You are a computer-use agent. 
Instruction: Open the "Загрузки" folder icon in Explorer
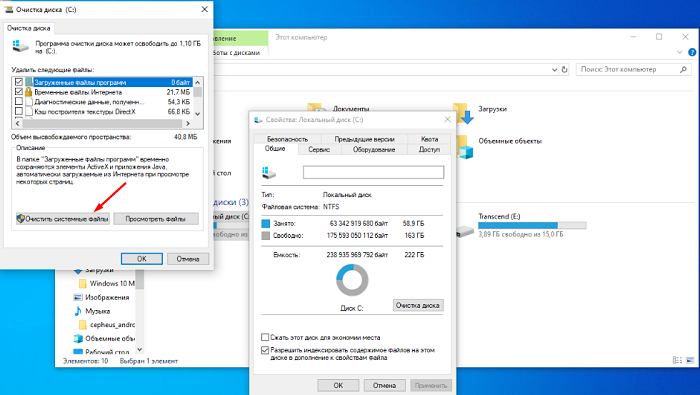tap(463, 113)
